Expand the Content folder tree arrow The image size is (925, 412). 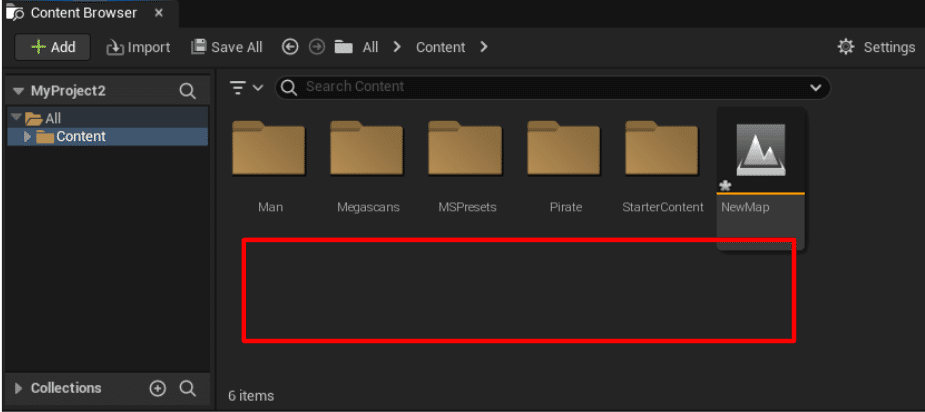point(27,136)
